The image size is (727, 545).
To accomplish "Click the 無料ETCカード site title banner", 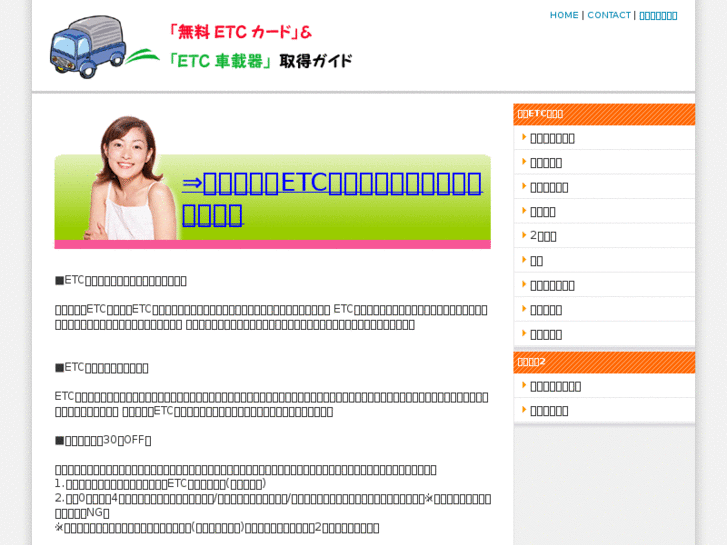I will point(260,46).
